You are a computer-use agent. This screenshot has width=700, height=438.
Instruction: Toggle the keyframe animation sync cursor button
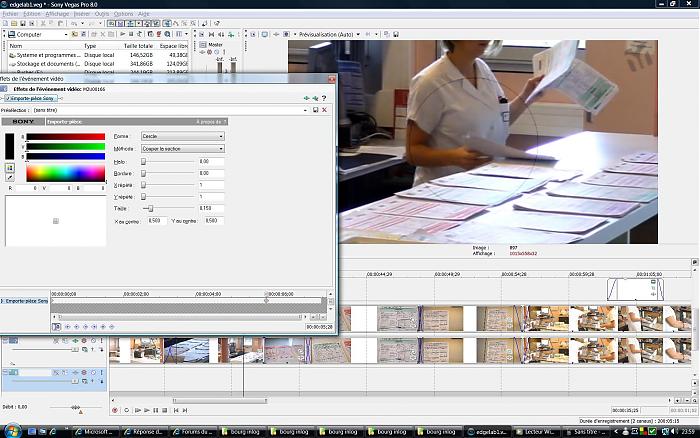(55, 326)
